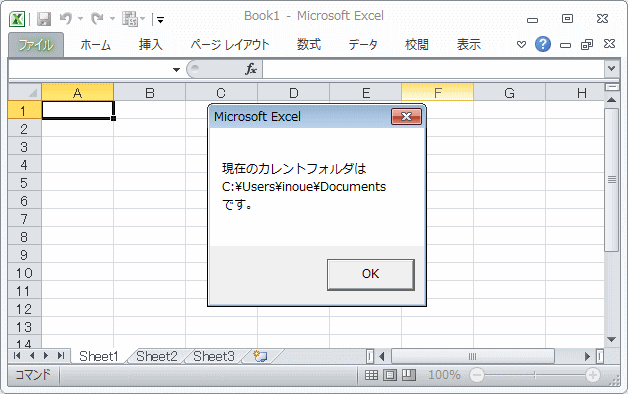Image resolution: width=628 pixels, height=394 pixels.
Task: Open the Customize Quick Access Toolbar dropdown
Action: click(x=160, y=20)
